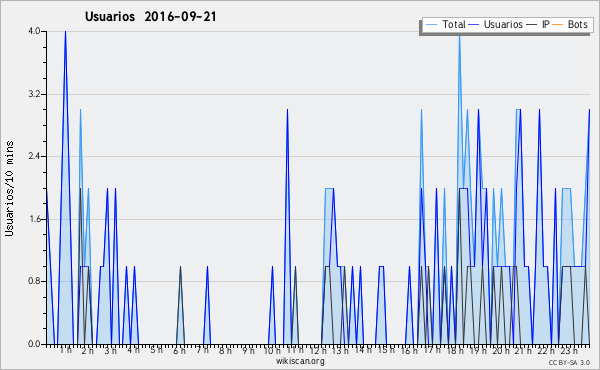Click the 9 h time label
This screenshot has height=370, width=600.
(x=248, y=350)
